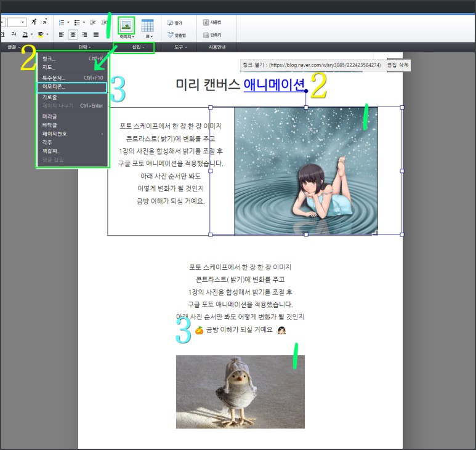Click 편집 in the link tooltip
476x450 pixels.
391,65
